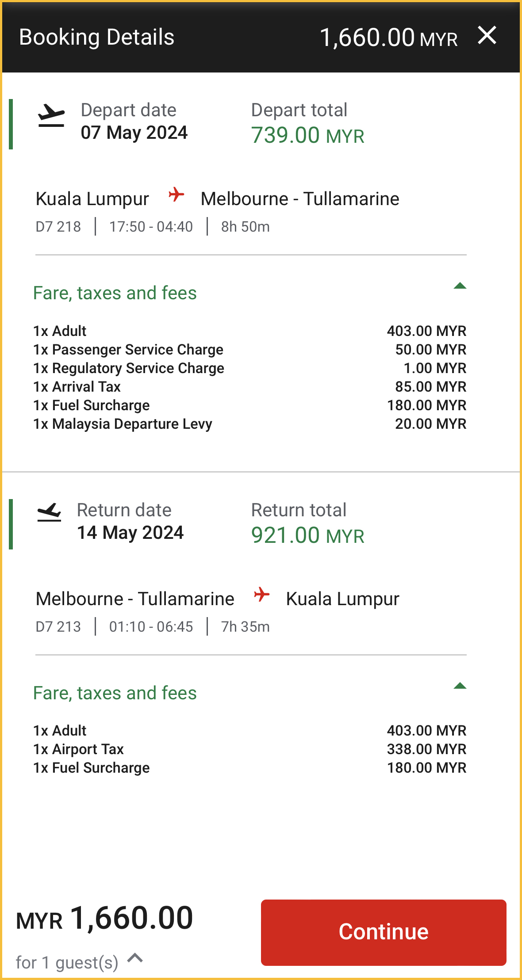Click return Fare, taxes and fees heading

click(115, 693)
